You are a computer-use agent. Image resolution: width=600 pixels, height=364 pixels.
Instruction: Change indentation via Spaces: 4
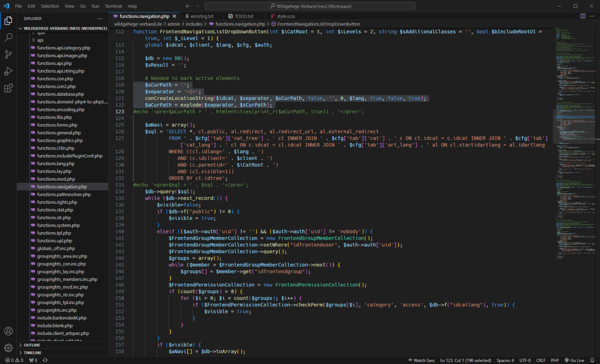coord(505,360)
